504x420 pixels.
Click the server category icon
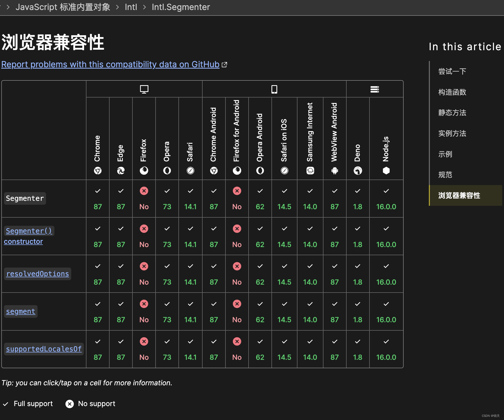click(375, 89)
